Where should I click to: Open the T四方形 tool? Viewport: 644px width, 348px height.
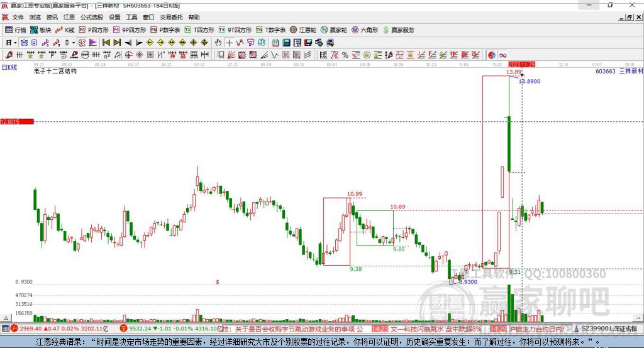pos(199,30)
